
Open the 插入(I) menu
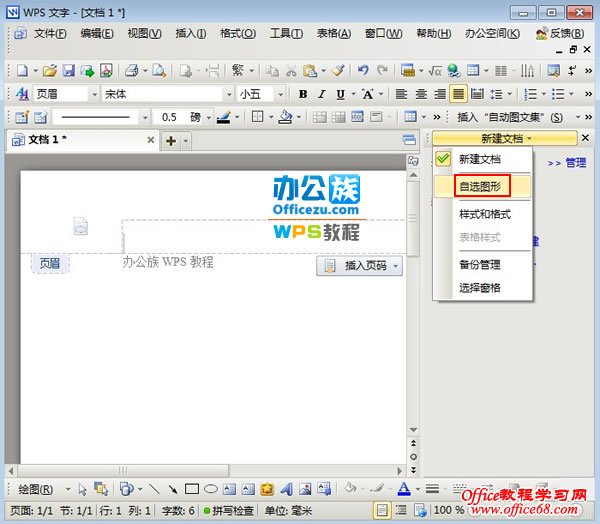[190, 33]
